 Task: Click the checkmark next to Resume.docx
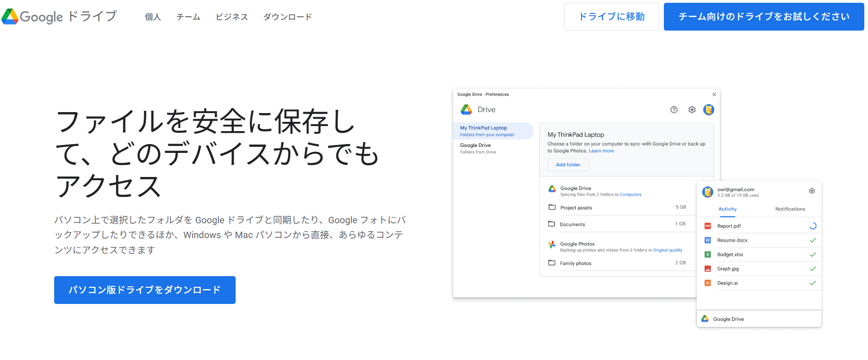click(x=813, y=240)
